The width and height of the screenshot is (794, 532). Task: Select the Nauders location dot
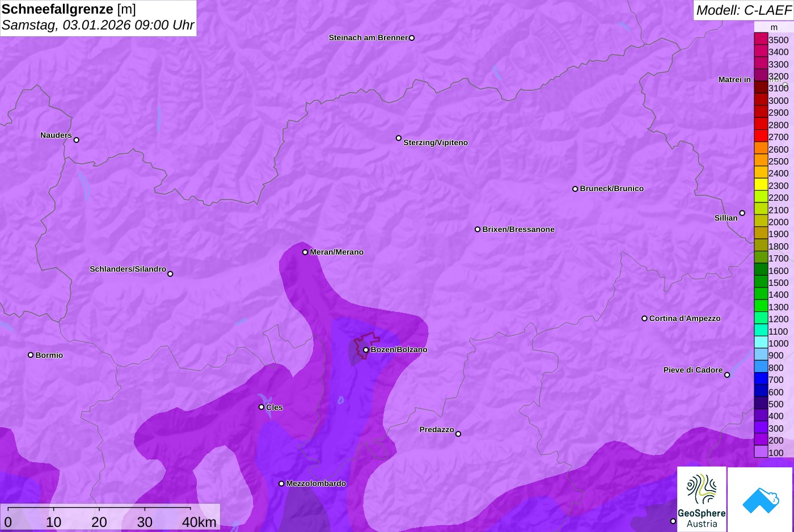(77, 140)
